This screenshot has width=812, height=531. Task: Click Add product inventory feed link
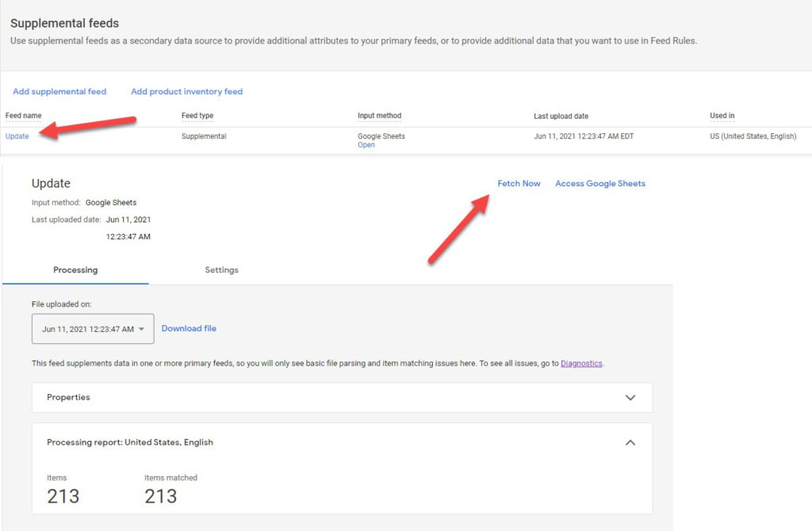186,92
